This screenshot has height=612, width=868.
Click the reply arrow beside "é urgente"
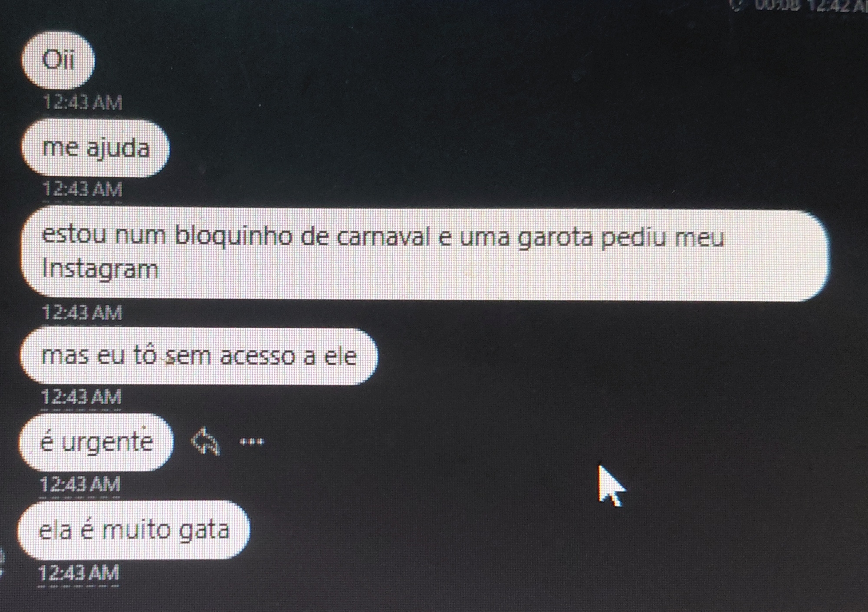click(205, 441)
